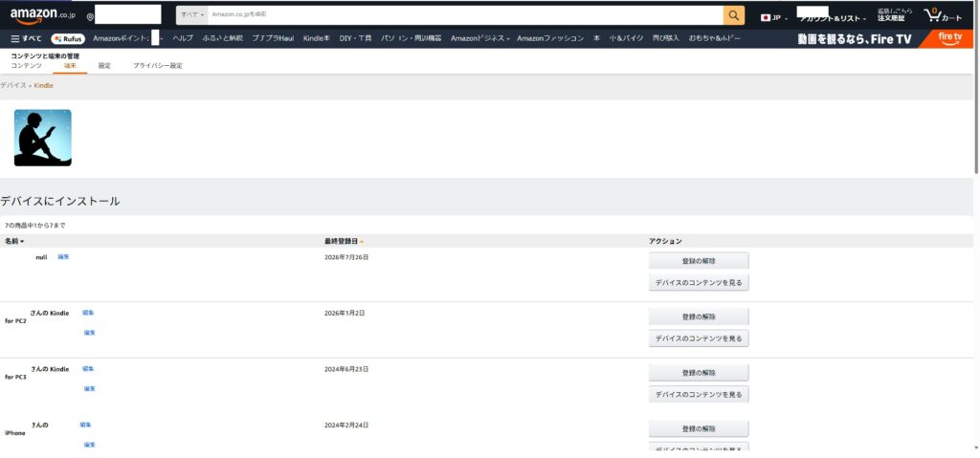This screenshot has height=458, width=980.
Task: Launch the Rufus assistant button
Action: 68,39
